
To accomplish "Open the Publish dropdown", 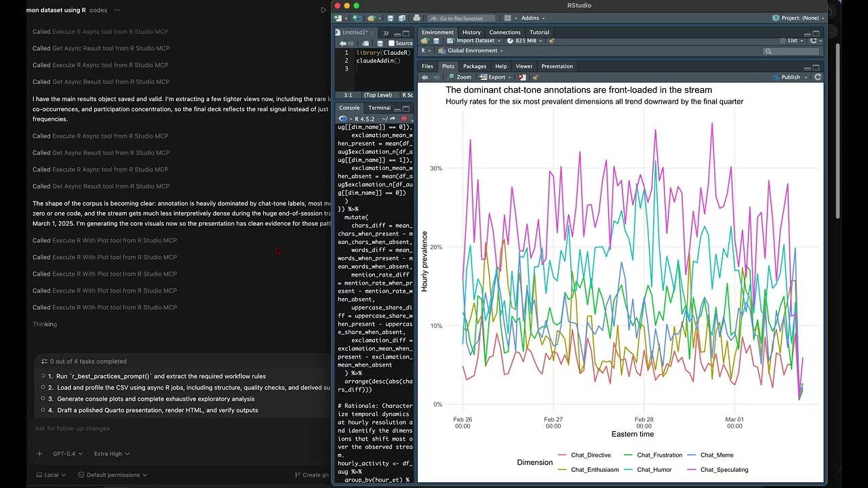I will tap(790, 77).
